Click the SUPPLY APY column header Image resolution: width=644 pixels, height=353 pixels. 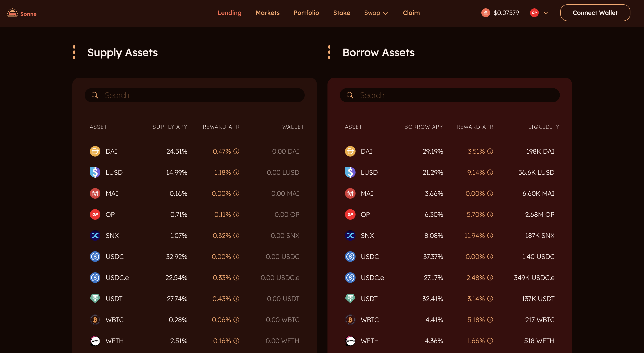pos(170,127)
